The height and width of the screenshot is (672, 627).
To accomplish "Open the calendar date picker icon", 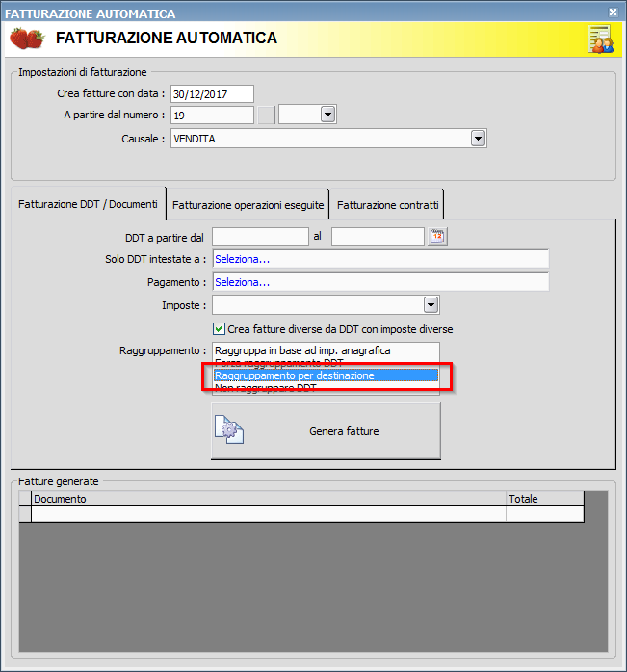I will coord(437,236).
